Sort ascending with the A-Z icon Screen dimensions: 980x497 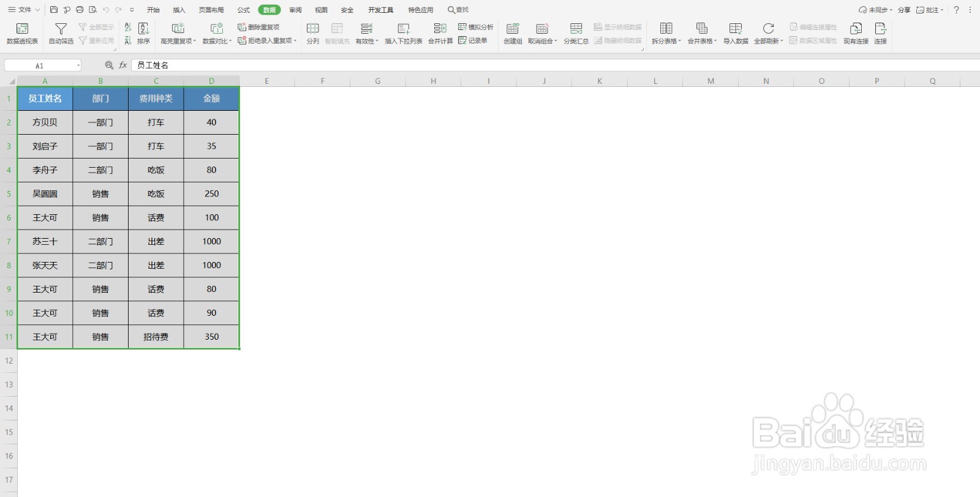pos(127,28)
